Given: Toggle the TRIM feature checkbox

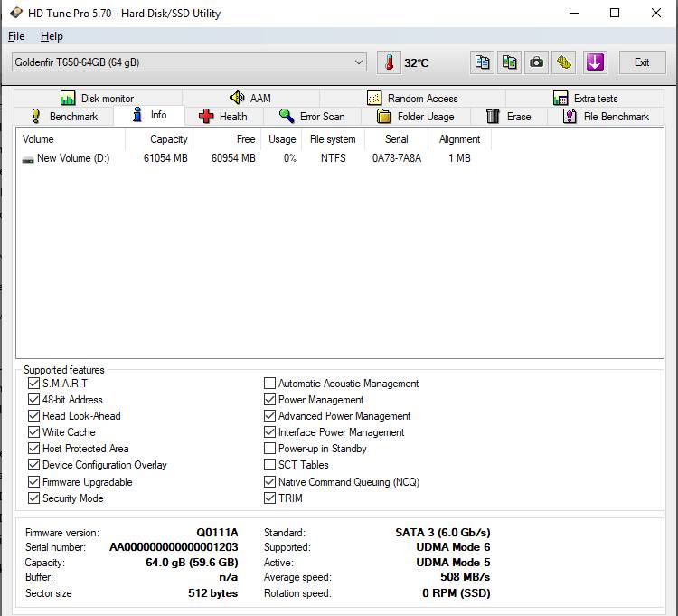Looking at the screenshot, I should coord(270,498).
